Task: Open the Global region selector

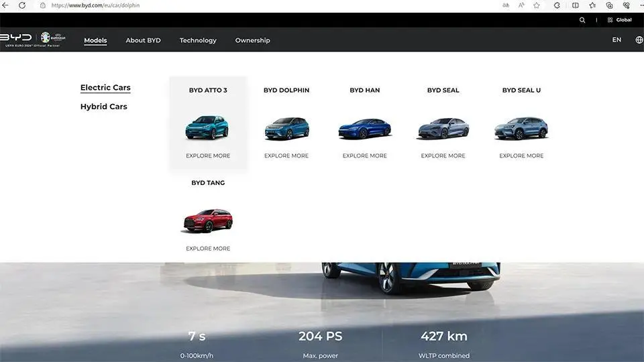Action: tap(620, 19)
